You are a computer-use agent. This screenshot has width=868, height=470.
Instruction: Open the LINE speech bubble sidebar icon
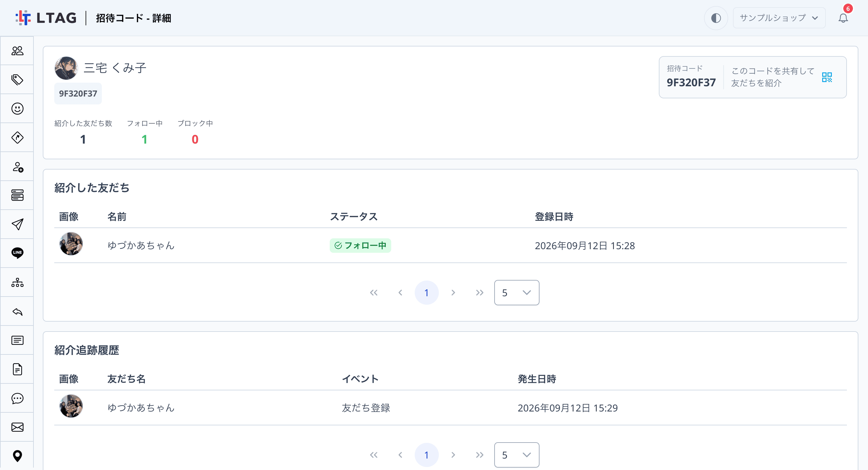(x=17, y=253)
